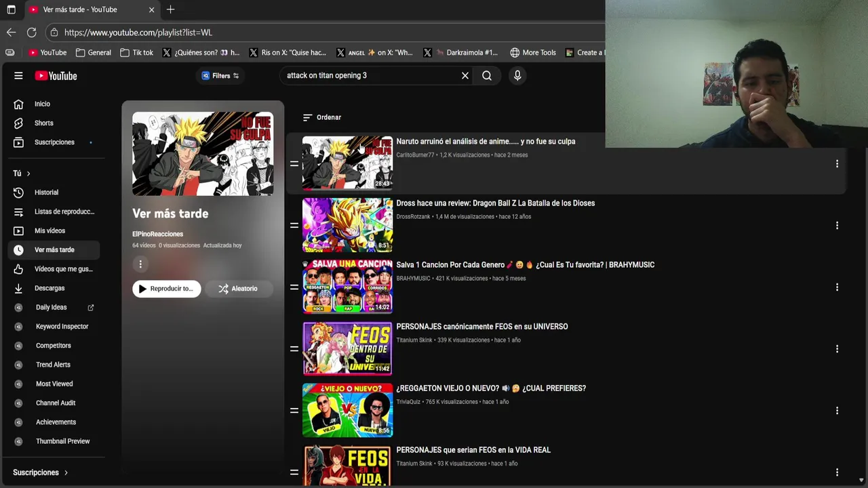Expand the 'Tú' section chevron
868x488 pixels.
pos(28,174)
